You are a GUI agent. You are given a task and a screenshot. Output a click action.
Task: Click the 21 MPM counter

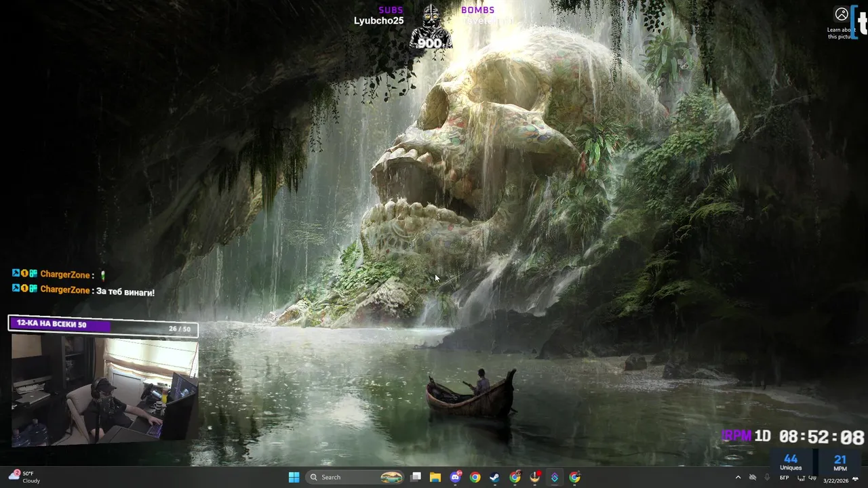pos(840,463)
